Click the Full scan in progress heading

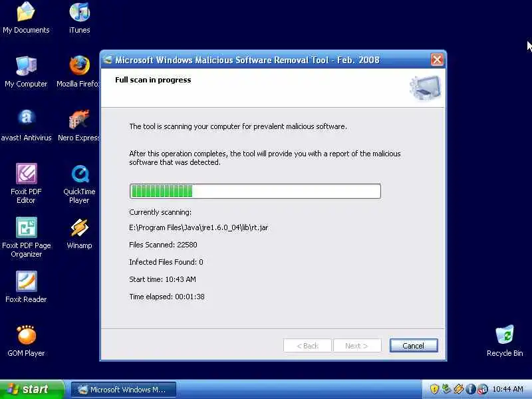pyautogui.click(x=153, y=80)
